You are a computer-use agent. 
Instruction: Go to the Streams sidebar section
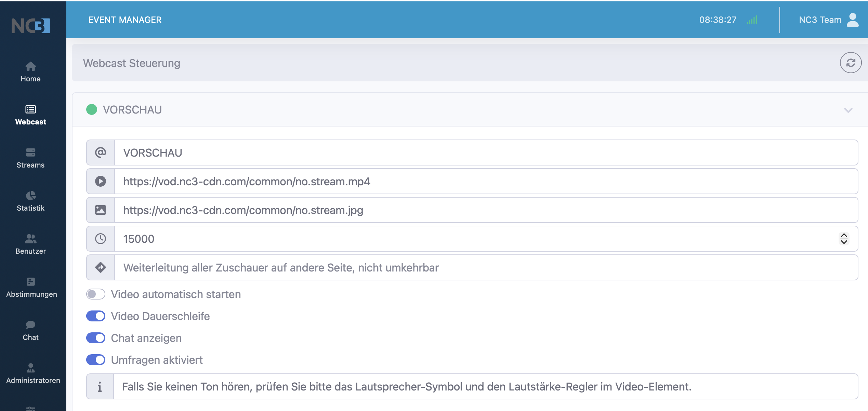pos(30,158)
